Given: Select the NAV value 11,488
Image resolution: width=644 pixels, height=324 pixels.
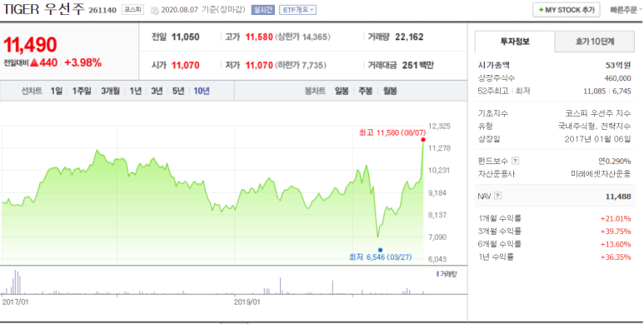Looking at the screenshot, I should click(618, 197).
